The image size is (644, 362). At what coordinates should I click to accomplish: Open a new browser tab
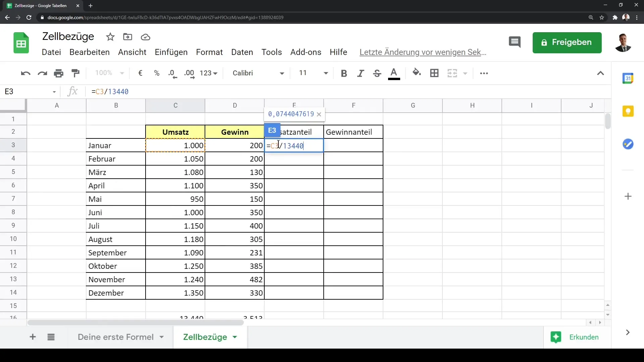(x=91, y=6)
